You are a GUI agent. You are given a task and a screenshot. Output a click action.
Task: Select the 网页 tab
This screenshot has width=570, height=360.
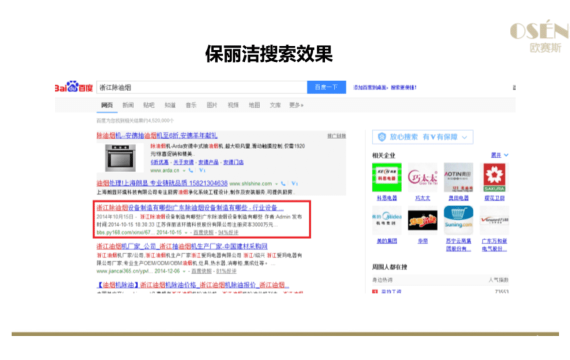point(107,105)
